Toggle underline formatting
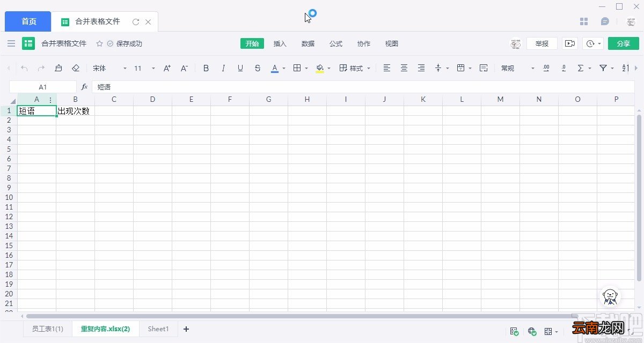The height and width of the screenshot is (343, 644). point(240,68)
